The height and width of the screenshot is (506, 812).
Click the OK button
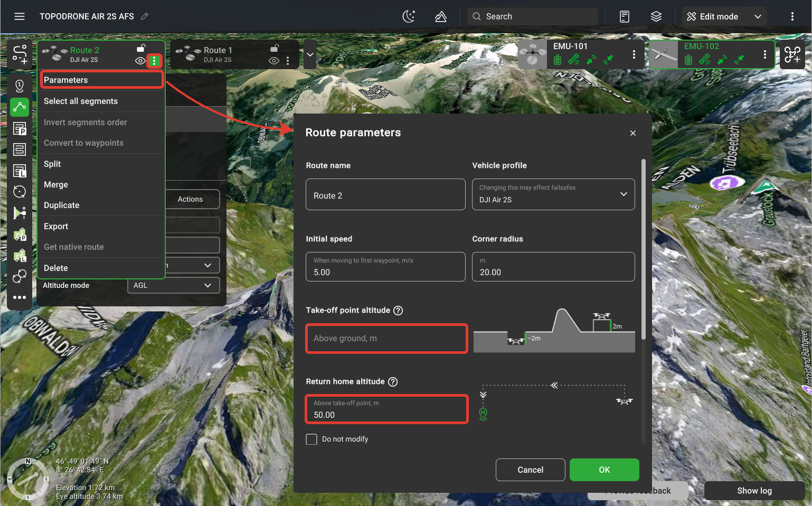(x=605, y=470)
